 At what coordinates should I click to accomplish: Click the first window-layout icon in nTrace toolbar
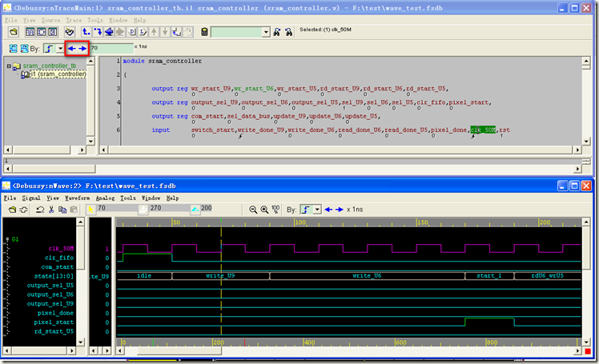30,32
